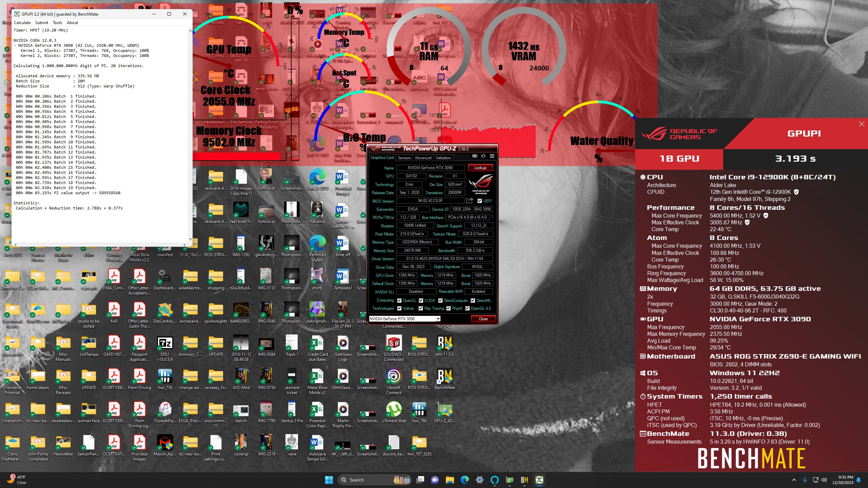The height and width of the screenshot is (488, 868).
Task: Click the Bus Interface question mark icon
Action: point(492,217)
